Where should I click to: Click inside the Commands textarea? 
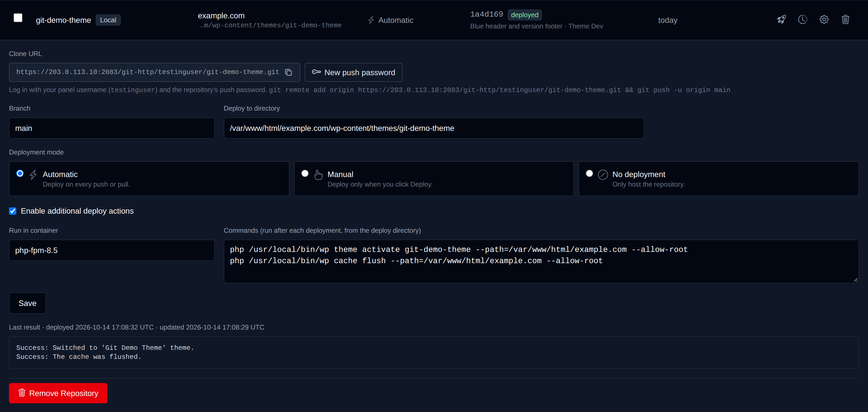pyautogui.click(x=541, y=261)
